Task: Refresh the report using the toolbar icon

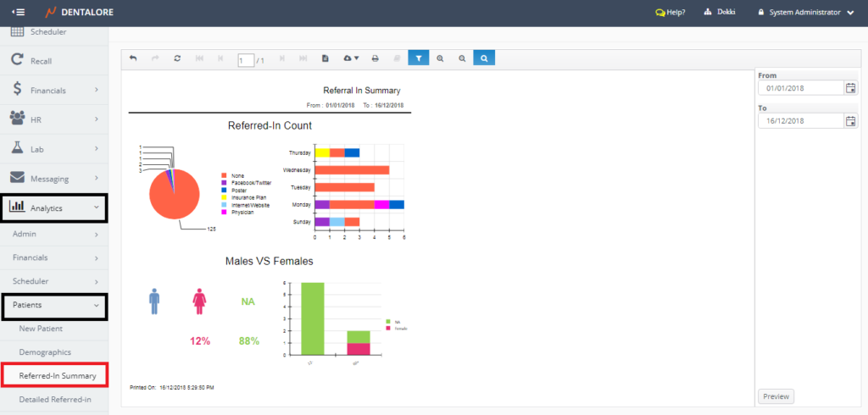Action: point(177,58)
